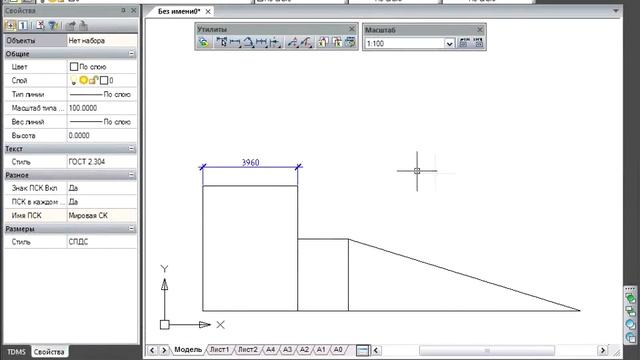Click the Высота value 0.0000
This screenshot has width=640, height=360.
point(102,136)
